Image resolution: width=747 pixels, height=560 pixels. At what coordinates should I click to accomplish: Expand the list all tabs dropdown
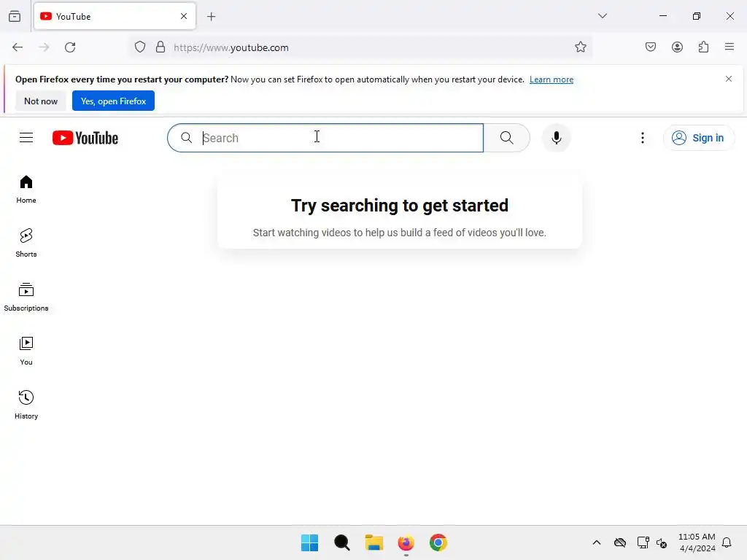coord(602,16)
